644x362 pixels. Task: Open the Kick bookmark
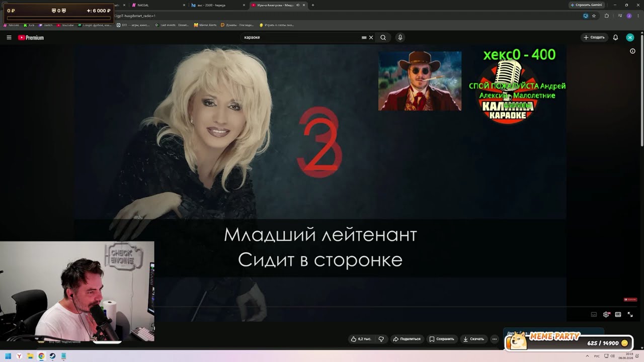(x=29, y=25)
